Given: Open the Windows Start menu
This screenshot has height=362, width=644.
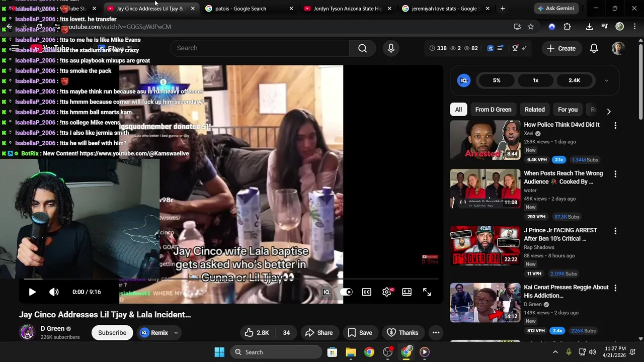Looking at the screenshot, I should [x=219, y=352].
